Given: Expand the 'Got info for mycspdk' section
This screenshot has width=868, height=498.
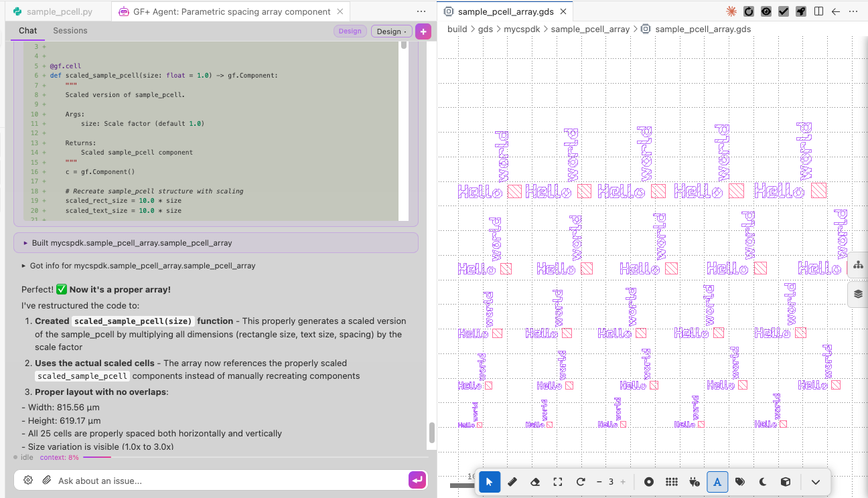Looking at the screenshot, I should click(139, 266).
